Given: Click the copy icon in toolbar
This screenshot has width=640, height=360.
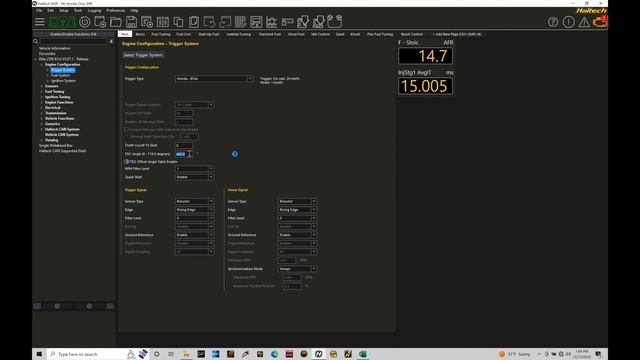Looking at the screenshot, I should pyautogui.click(x=178, y=22).
